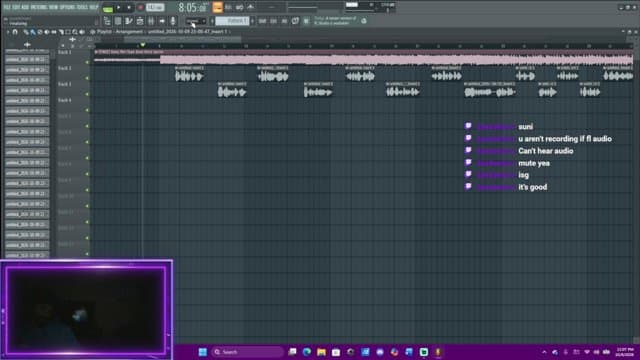Select the Playback speaker tool
Screen dimensions: 640x360
82,32
